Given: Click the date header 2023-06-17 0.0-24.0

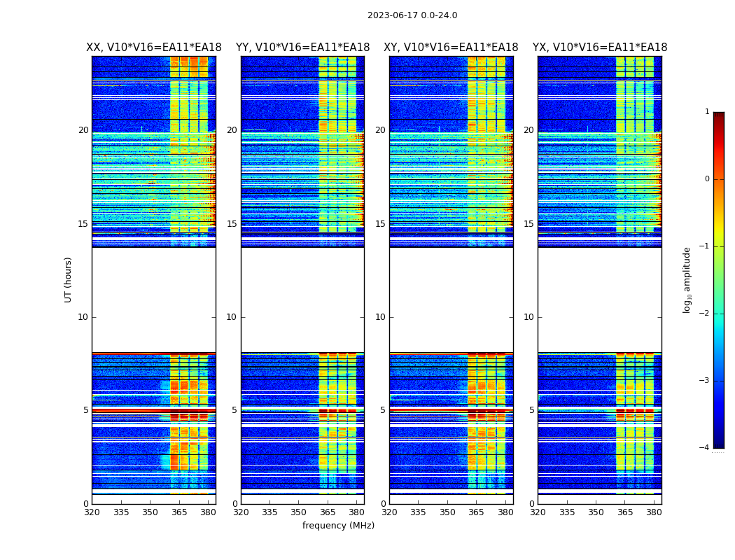Looking at the screenshot, I should click(x=412, y=15).
